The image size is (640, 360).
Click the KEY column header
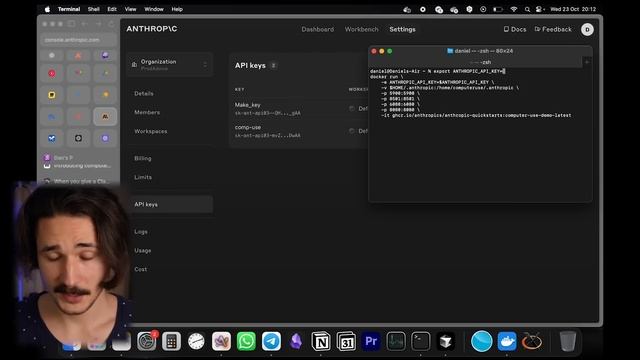point(239,89)
